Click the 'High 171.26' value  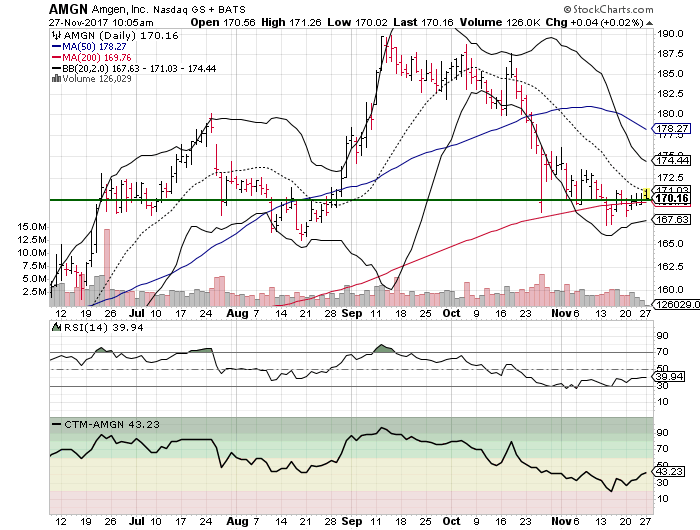tap(291, 22)
